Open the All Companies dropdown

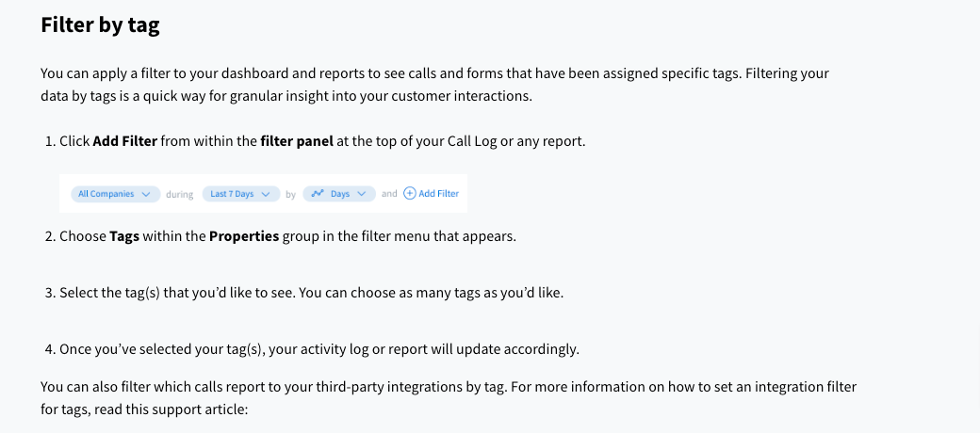coord(116,194)
